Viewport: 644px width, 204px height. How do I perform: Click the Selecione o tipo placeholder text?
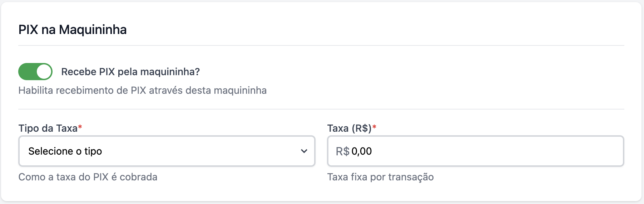(65, 151)
